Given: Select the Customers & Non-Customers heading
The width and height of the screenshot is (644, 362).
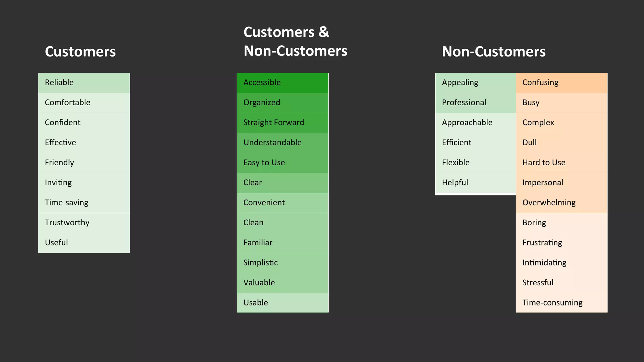Looking at the screenshot, I should pyautogui.click(x=295, y=41).
